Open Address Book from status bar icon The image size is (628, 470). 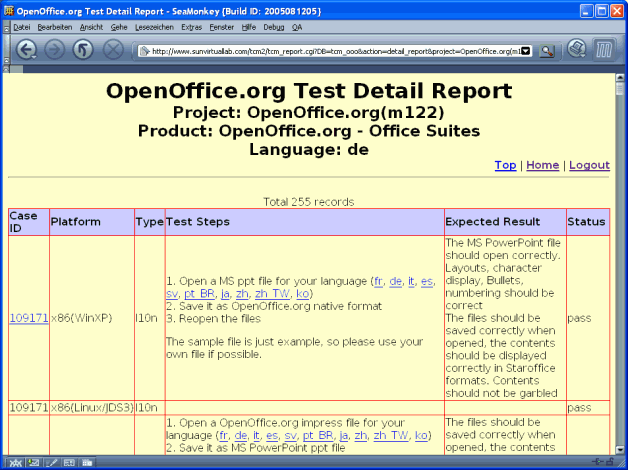[69, 462]
